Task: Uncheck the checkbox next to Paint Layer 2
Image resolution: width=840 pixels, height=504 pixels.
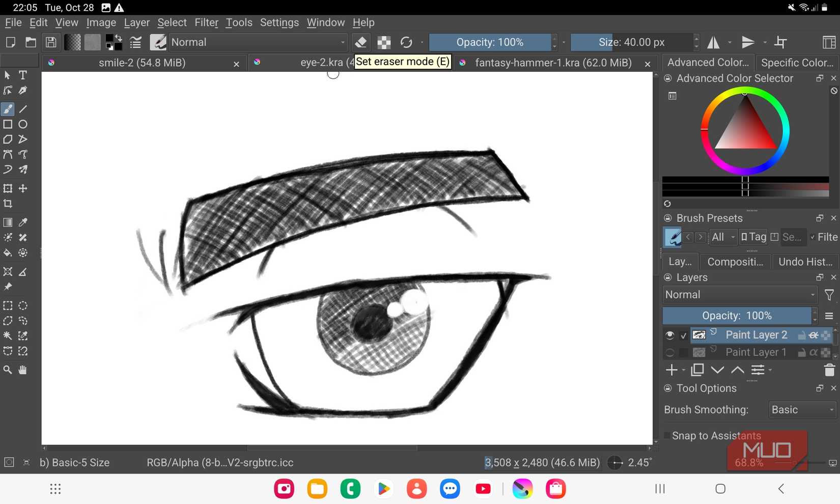Action: click(683, 335)
